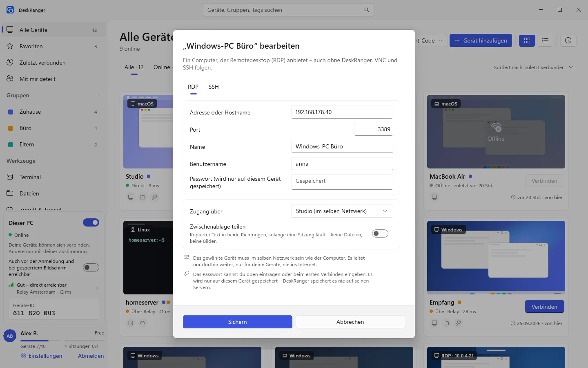Viewport: 588px width, 368px height.
Task: Click Eltern green color swatch
Action: (x=11, y=144)
